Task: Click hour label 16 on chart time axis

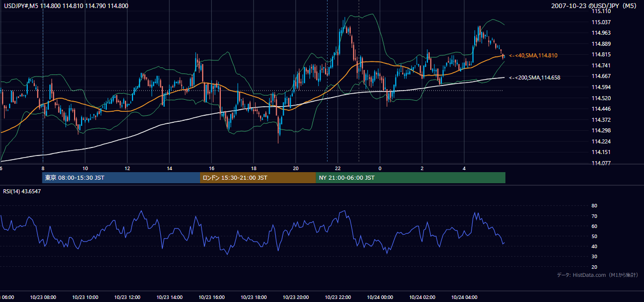Action: (212, 168)
